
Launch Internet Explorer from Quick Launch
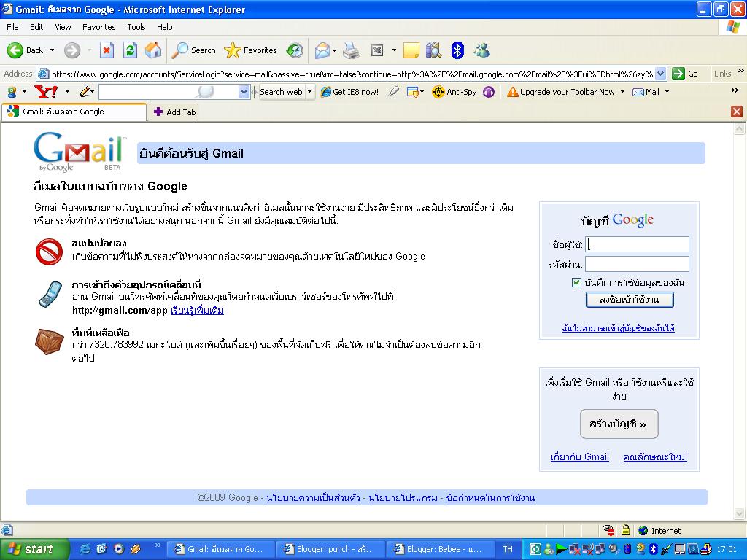pos(85,549)
